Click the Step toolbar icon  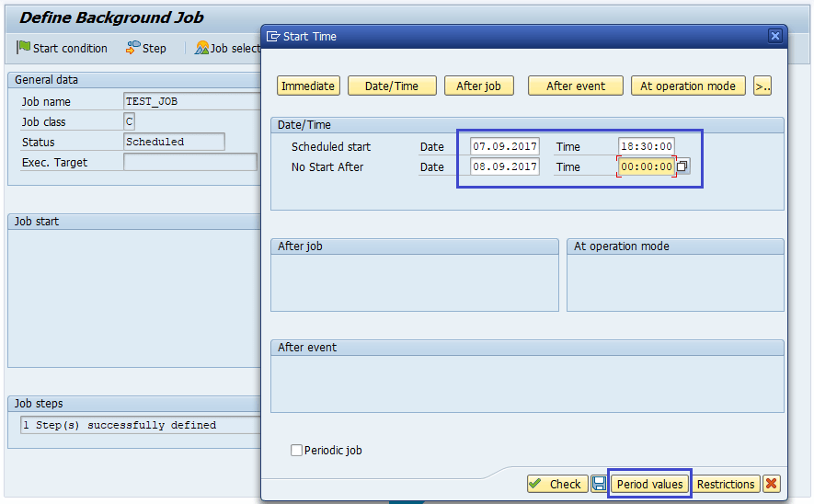coord(132,48)
